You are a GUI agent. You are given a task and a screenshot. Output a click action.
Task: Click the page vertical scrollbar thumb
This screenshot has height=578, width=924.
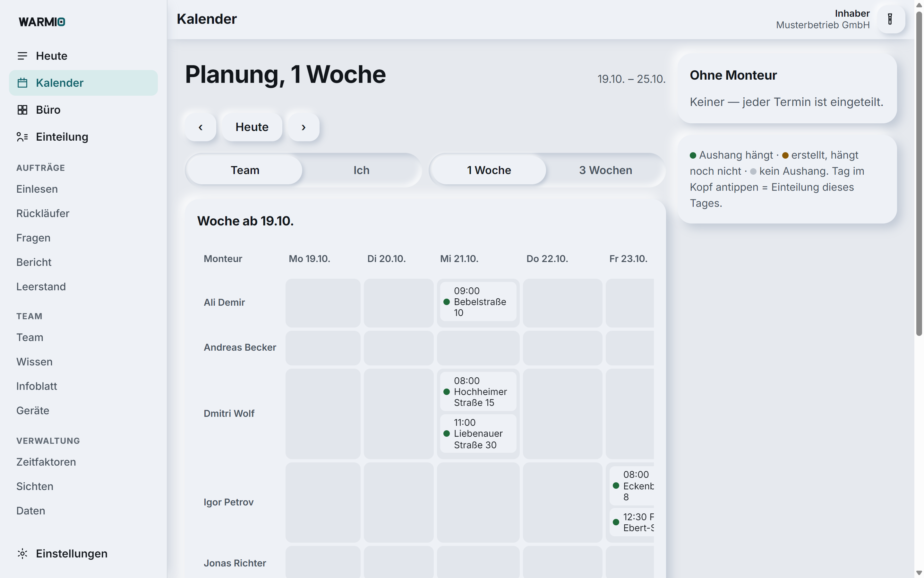coord(919,174)
